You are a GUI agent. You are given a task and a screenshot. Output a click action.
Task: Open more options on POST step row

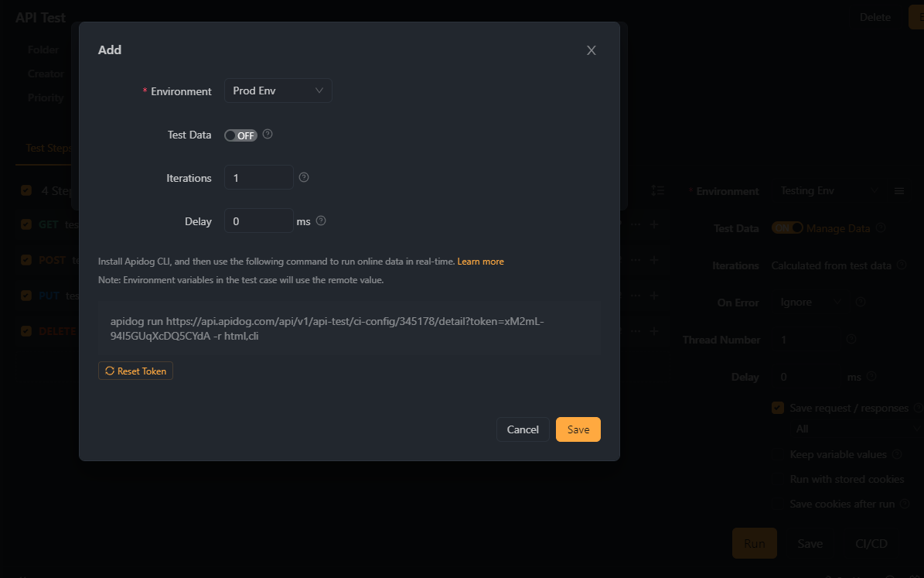click(x=636, y=260)
